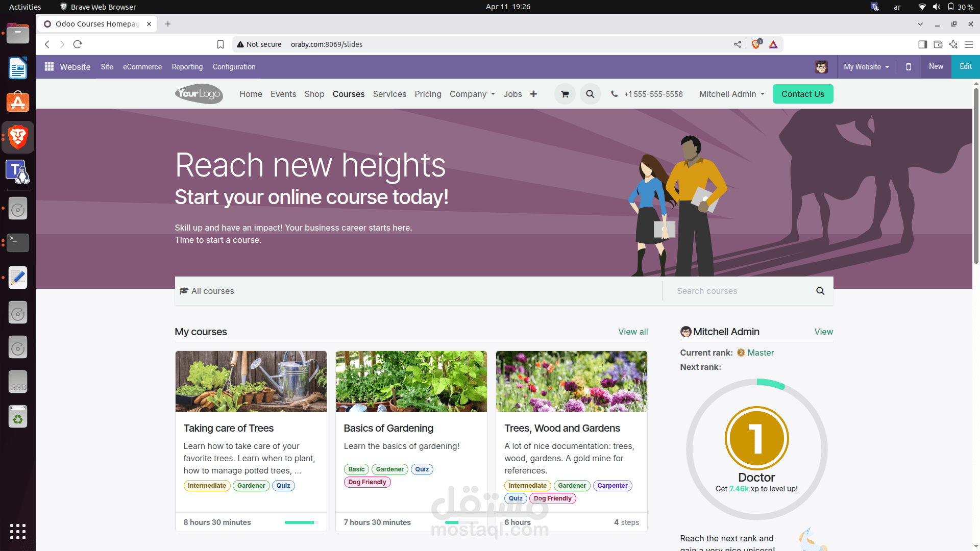Open Mitchell Admin user dropdown

pyautogui.click(x=731, y=94)
